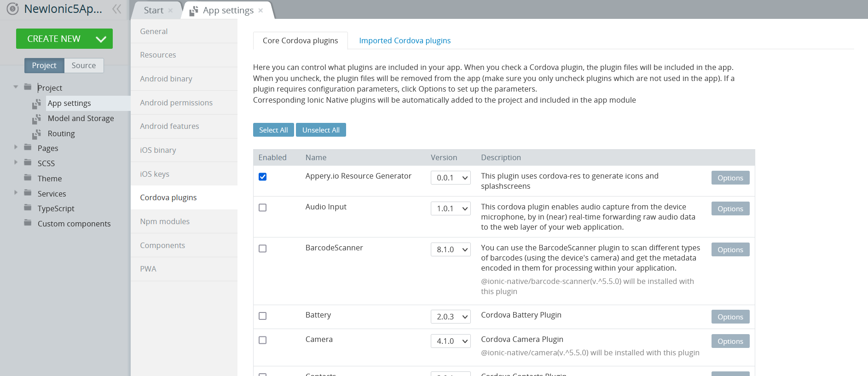Select Custom components in project tree
This screenshot has height=376, width=868.
(74, 224)
